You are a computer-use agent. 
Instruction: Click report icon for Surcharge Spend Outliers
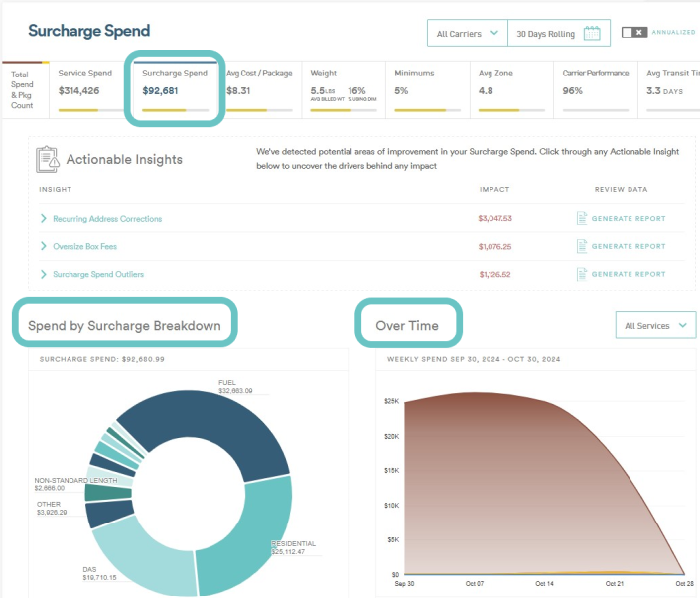(581, 274)
